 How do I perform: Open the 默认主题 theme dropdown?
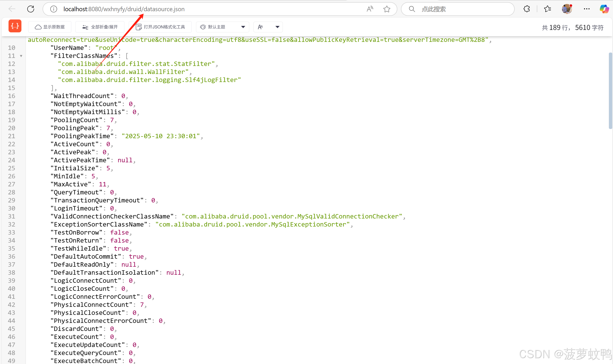coord(223,27)
